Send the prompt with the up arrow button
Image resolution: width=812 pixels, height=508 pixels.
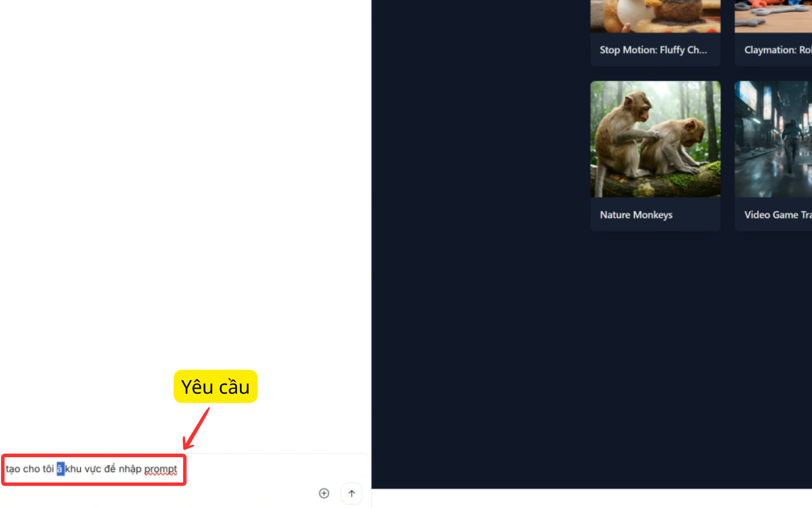352,493
